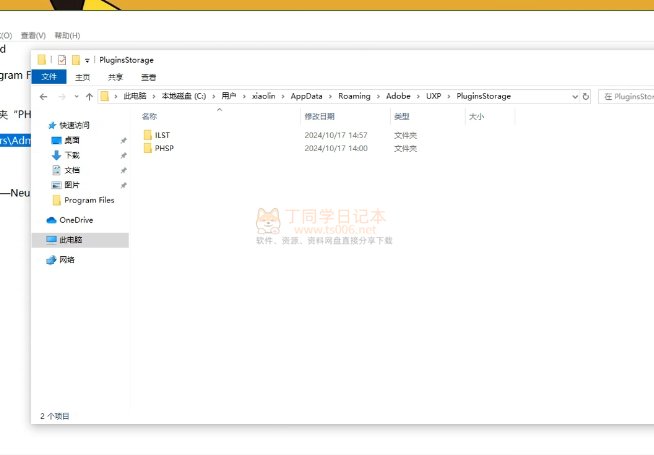
Task: Click folder icon in window title bar
Action: point(42,60)
